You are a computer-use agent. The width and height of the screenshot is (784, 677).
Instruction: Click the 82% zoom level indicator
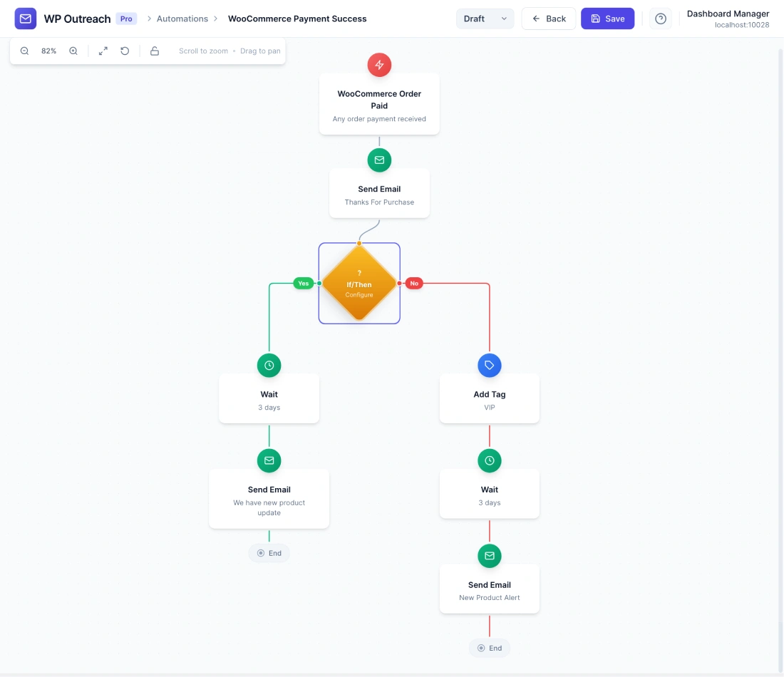coord(49,51)
